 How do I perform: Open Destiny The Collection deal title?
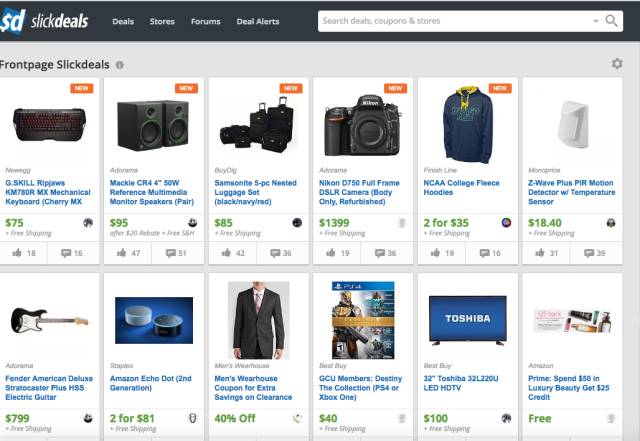360,388
